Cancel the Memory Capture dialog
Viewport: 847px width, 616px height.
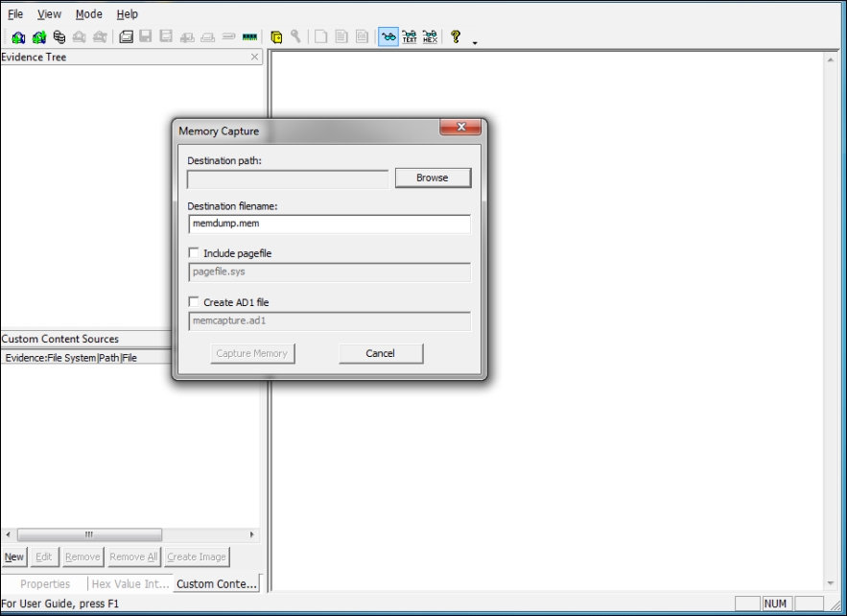point(381,353)
